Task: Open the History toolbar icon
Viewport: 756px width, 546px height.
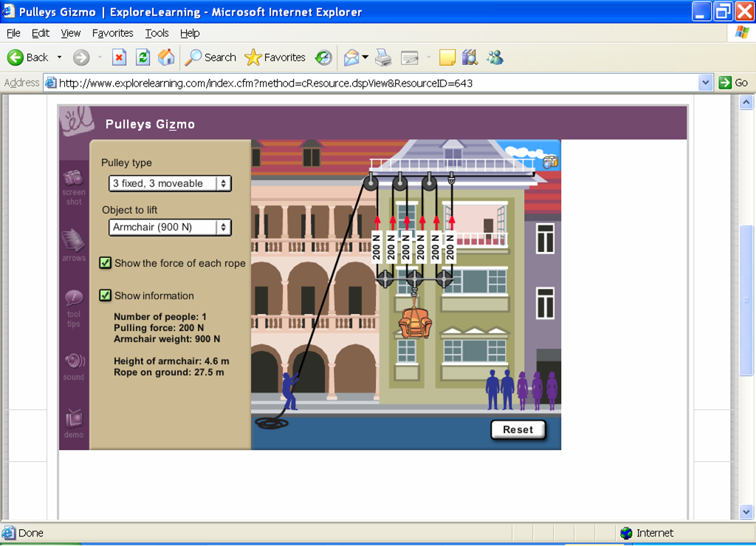Action: coord(323,58)
